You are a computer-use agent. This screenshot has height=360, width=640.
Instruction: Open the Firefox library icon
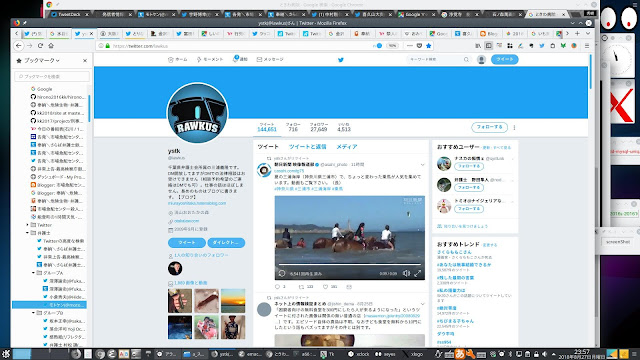[478, 46]
